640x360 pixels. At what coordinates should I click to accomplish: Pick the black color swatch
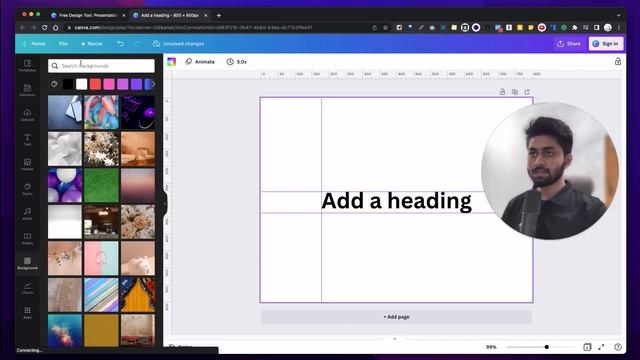tap(68, 84)
